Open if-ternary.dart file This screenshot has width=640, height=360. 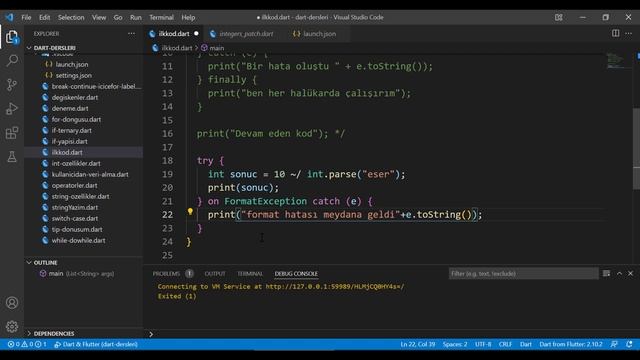pyautogui.click(x=71, y=131)
